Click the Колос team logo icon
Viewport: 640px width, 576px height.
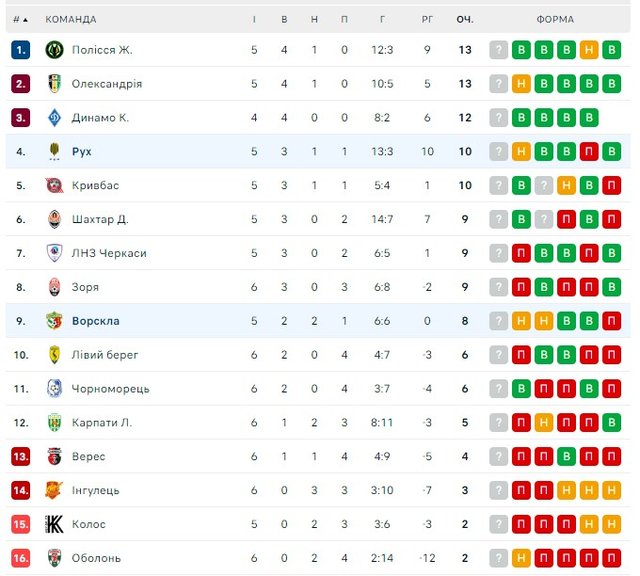pos(54,524)
